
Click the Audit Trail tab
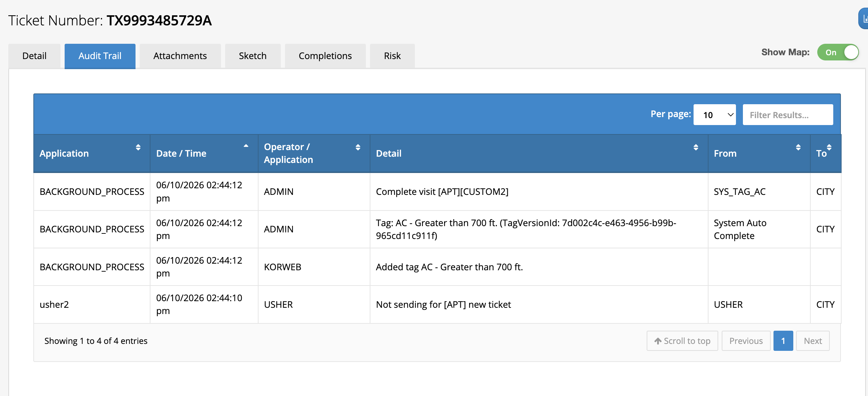point(100,56)
